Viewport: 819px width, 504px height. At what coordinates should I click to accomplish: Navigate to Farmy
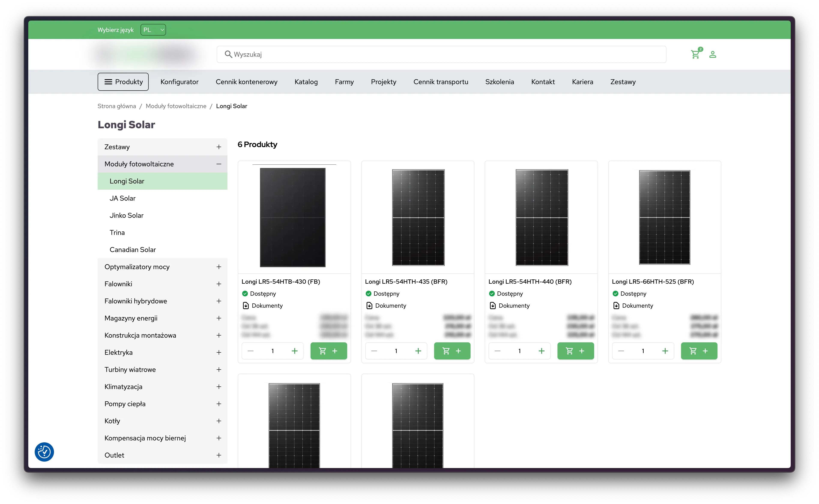tap(344, 82)
